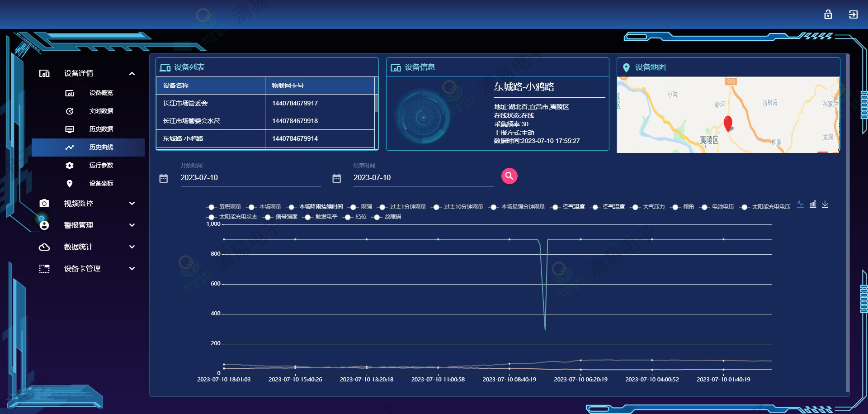This screenshot has width=868, height=414.
Task: Switch chart to line view icon
Action: click(800, 204)
